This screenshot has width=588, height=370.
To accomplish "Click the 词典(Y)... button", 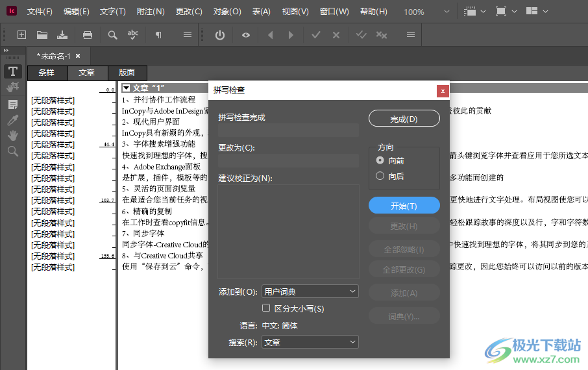I will [x=404, y=316].
